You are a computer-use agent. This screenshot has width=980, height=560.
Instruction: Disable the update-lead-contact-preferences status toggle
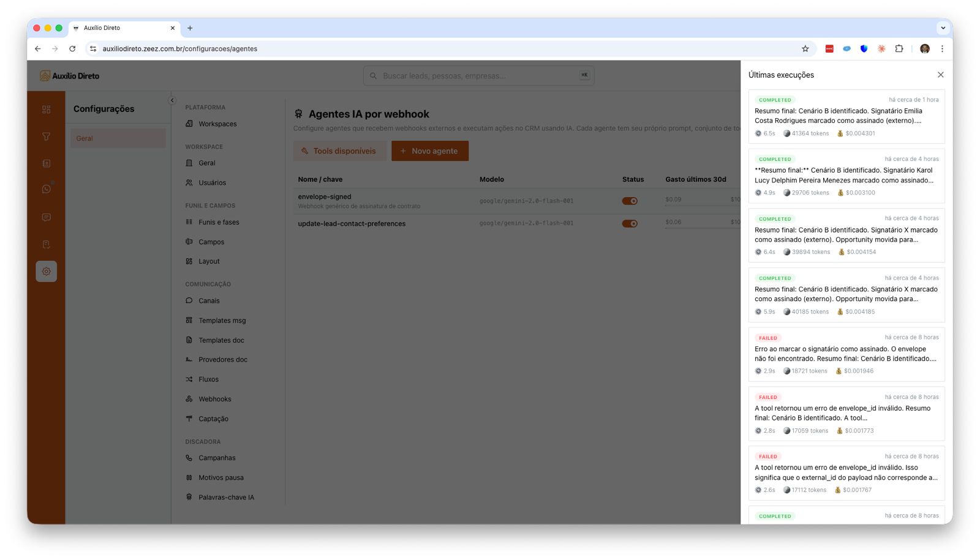click(x=630, y=223)
